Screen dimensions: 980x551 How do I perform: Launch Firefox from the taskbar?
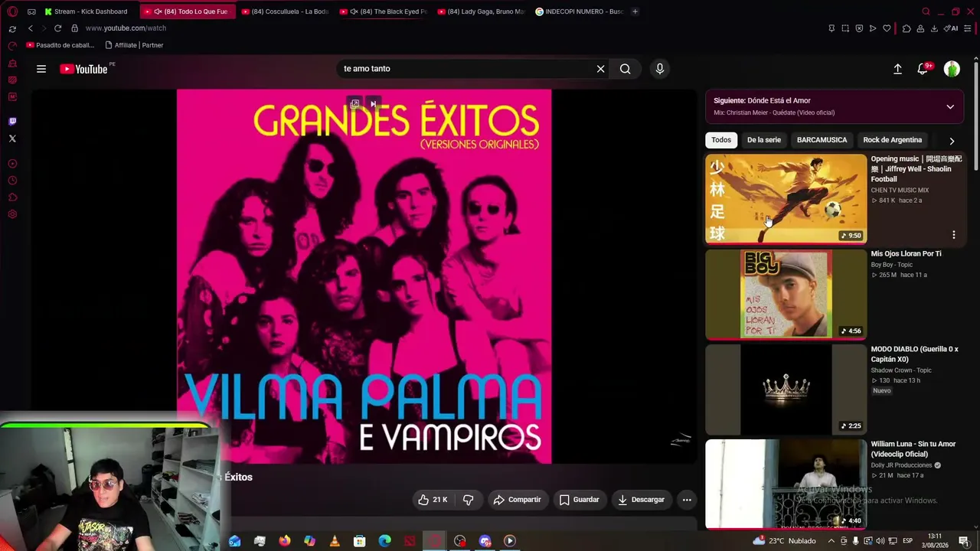coord(285,541)
